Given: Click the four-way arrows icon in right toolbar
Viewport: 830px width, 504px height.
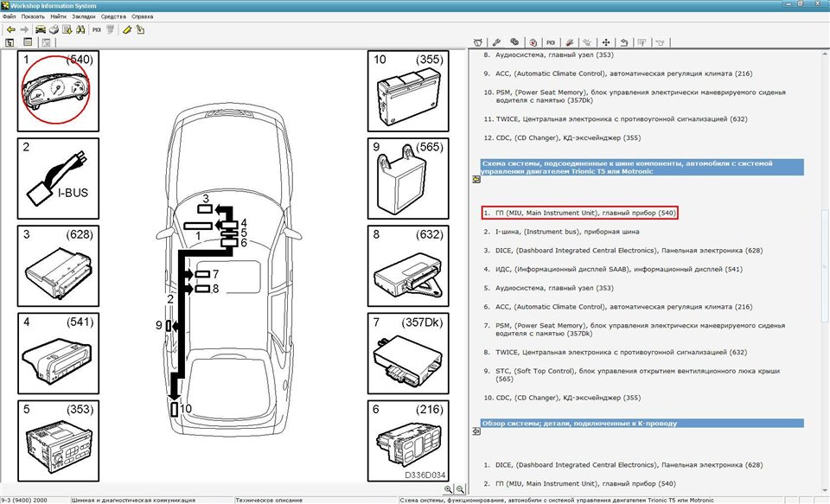Looking at the screenshot, I should point(606,41).
